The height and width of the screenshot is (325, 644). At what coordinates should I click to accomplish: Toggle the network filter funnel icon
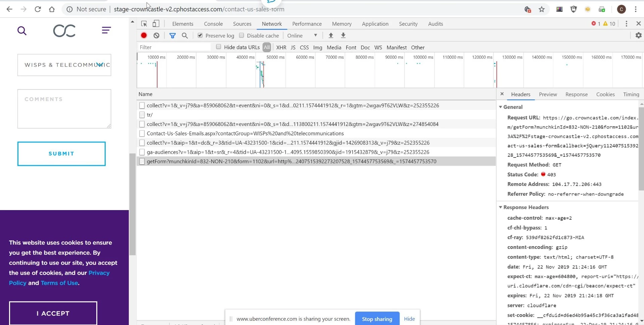(x=172, y=35)
